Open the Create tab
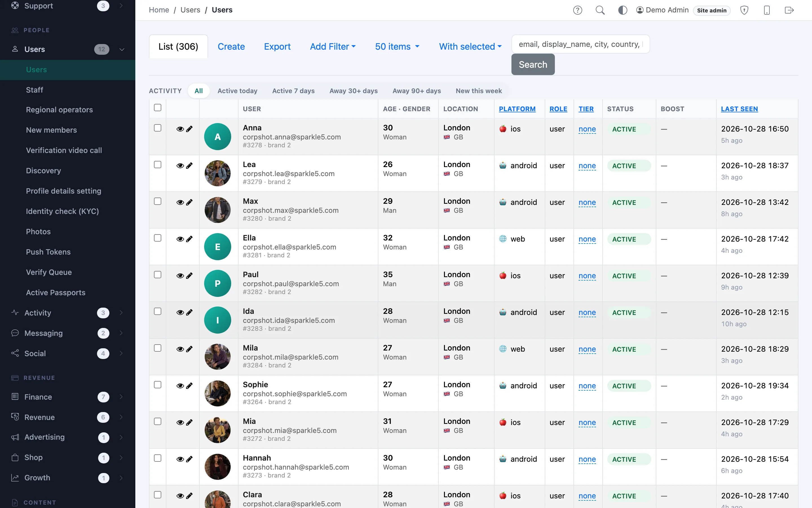 231,46
